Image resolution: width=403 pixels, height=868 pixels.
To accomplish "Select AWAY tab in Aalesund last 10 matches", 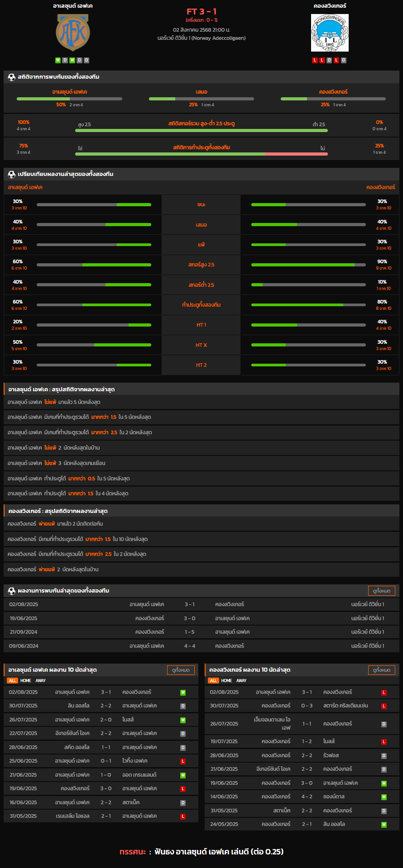I will pyautogui.click(x=41, y=681).
